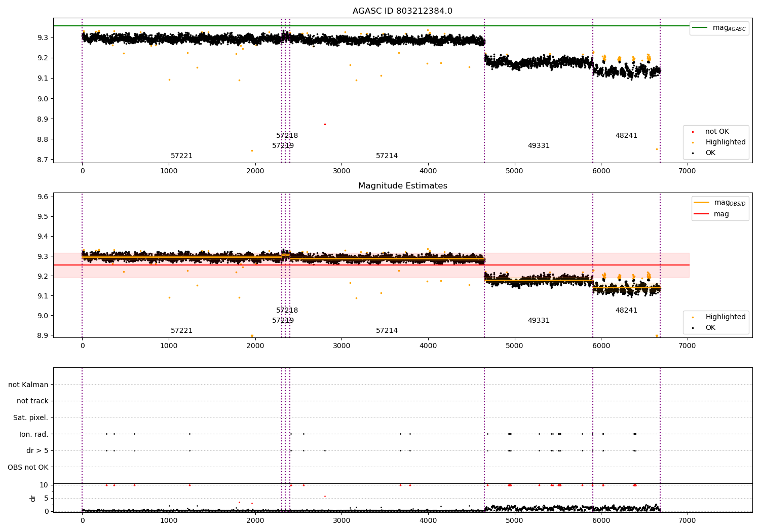The width and height of the screenshot is (760, 532).
Task: Select the 3000 tick below the top panel
Action: tap(341, 171)
